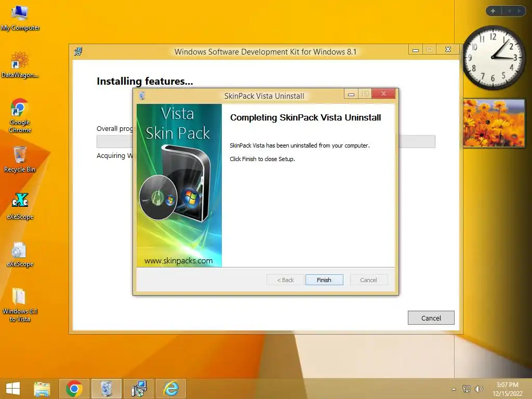Click the analog clock gadget
The height and width of the screenshot is (399, 532).
[494, 57]
